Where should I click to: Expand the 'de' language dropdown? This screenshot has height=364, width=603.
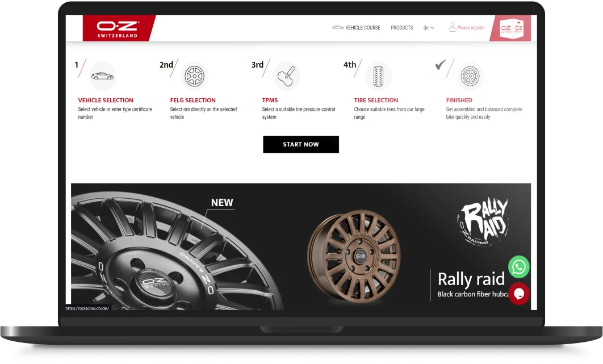(429, 28)
